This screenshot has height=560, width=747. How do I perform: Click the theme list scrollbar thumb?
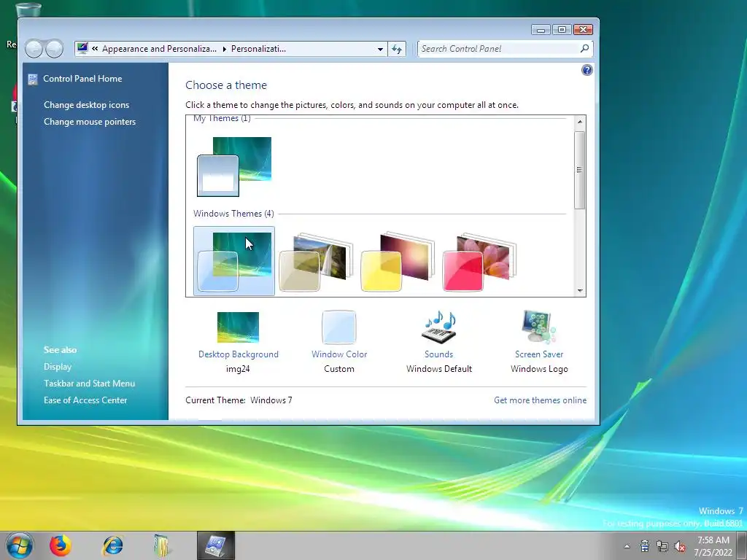580,170
